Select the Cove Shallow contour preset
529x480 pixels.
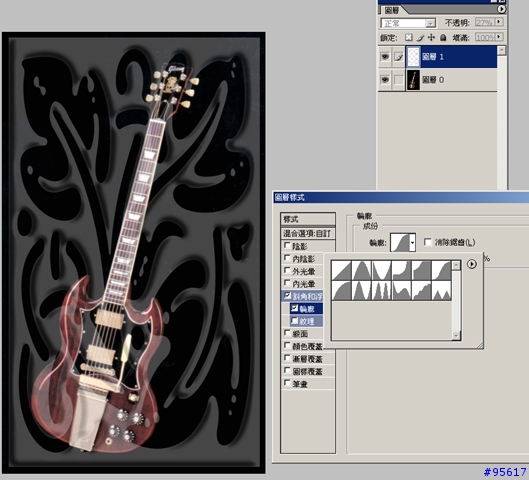tap(421, 270)
